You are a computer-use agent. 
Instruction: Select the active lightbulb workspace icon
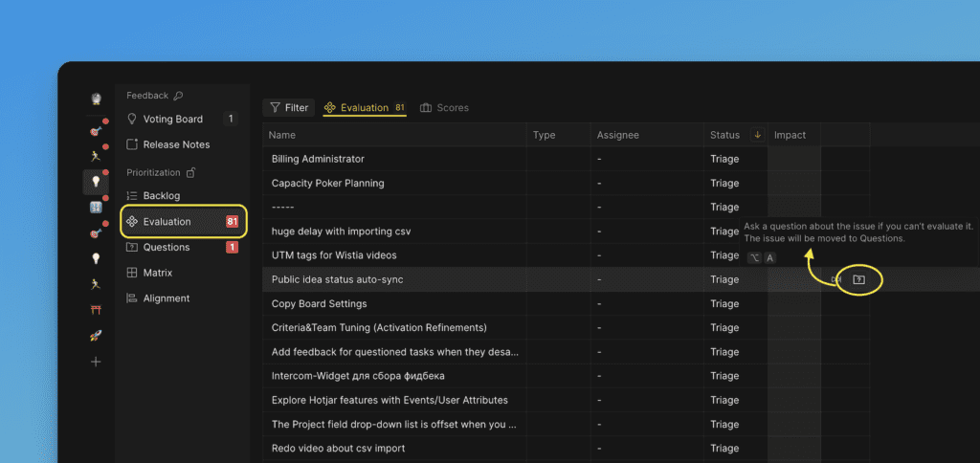click(96, 181)
